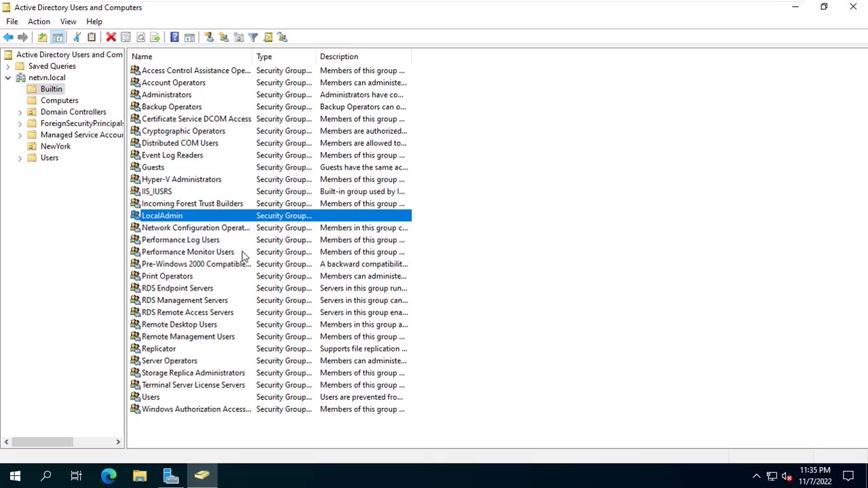This screenshot has width=868, height=488.
Task: Select Remote Desktop Users group
Action: pyautogui.click(x=270, y=325)
